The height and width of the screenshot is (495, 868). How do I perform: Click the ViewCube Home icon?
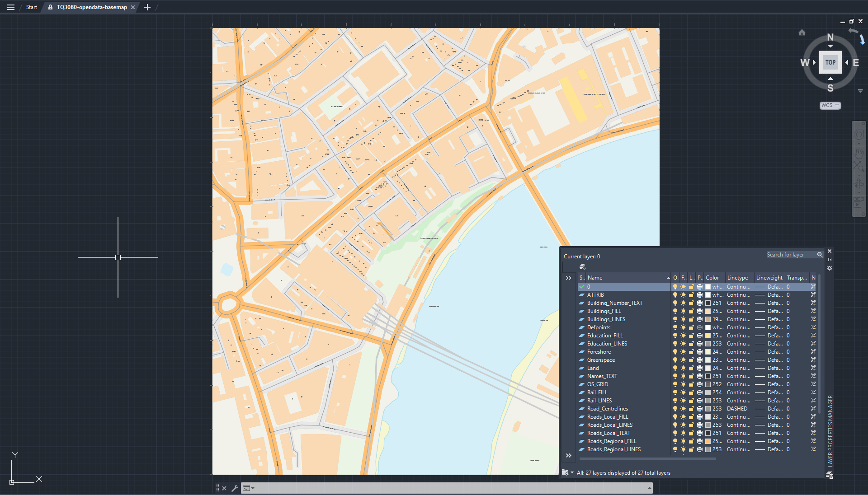click(x=802, y=33)
